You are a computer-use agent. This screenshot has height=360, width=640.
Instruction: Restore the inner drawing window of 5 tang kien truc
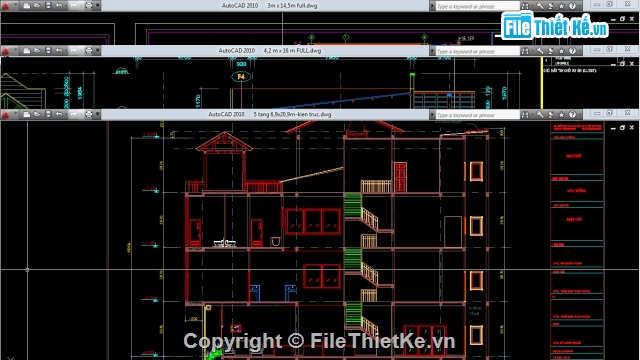(x=622, y=128)
